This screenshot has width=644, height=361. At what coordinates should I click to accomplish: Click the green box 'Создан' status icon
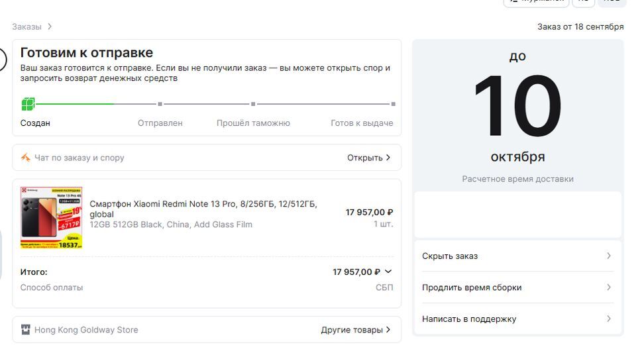click(27, 104)
